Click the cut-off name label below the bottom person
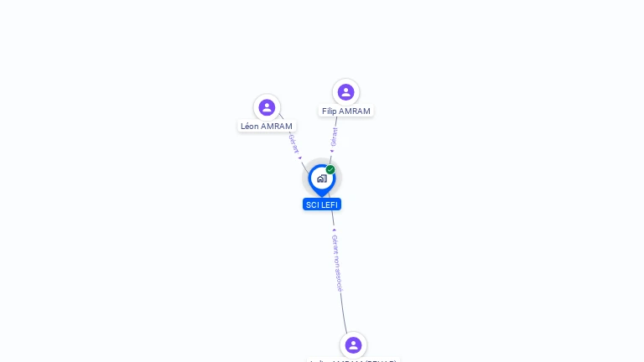The width and height of the screenshot is (644, 362). (x=353, y=360)
